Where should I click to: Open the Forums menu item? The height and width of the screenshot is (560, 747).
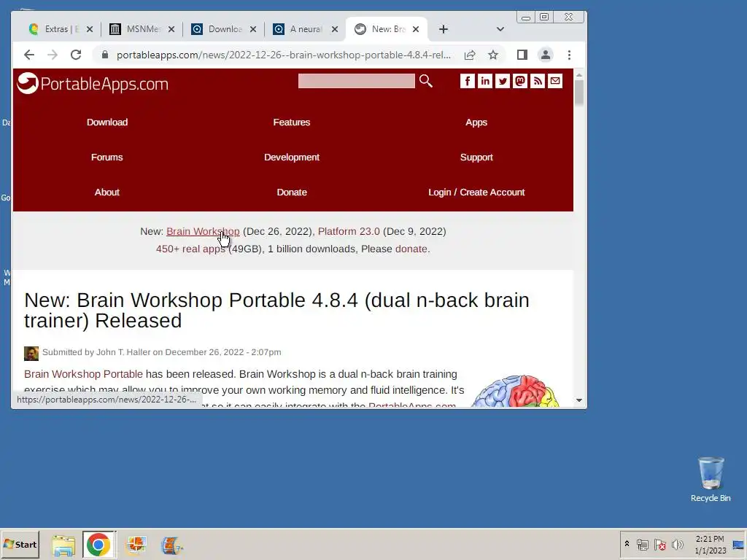coord(107,157)
